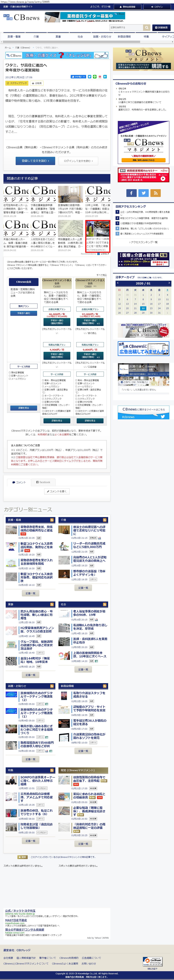Click 記事一覧 under 社会 section
Screen dimensions: 174x980
[x=83, y=670]
